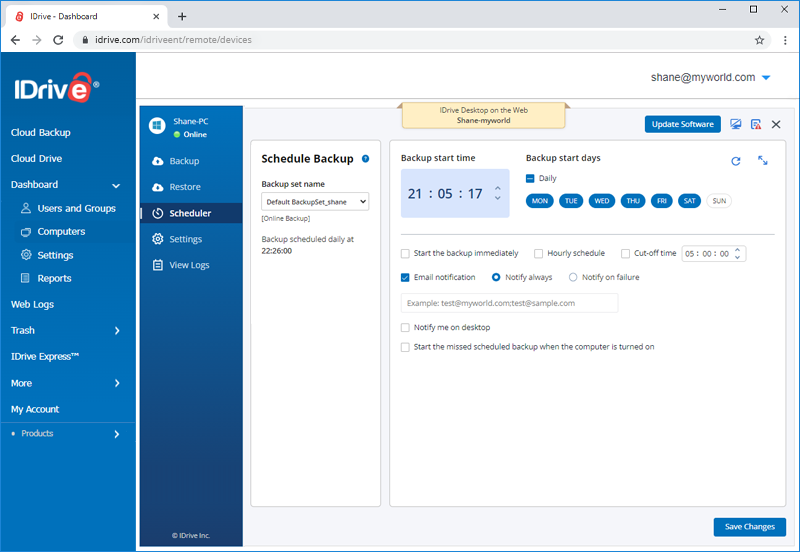Image resolution: width=800 pixels, height=552 pixels.
Task: Click the expand panel arrows icon
Action: (763, 161)
